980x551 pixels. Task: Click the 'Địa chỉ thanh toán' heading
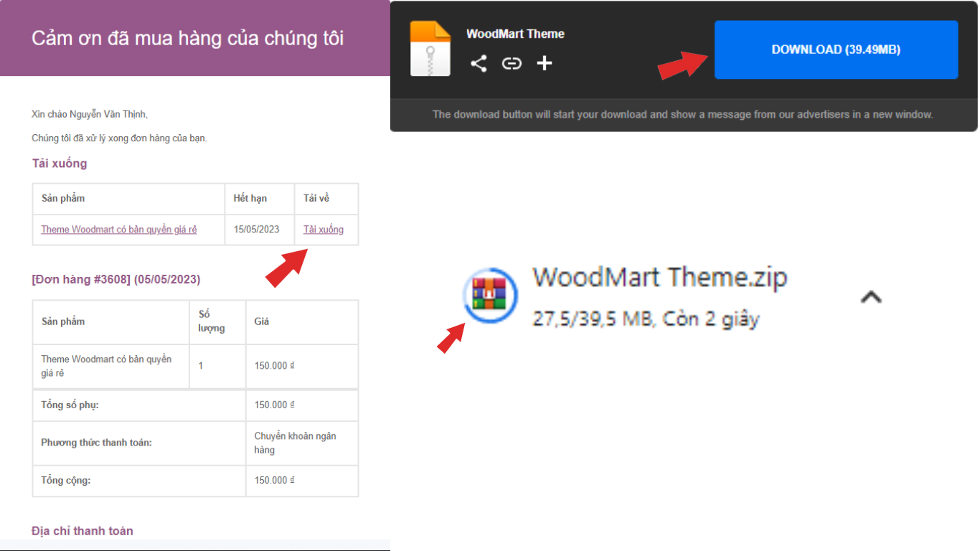(x=83, y=531)
